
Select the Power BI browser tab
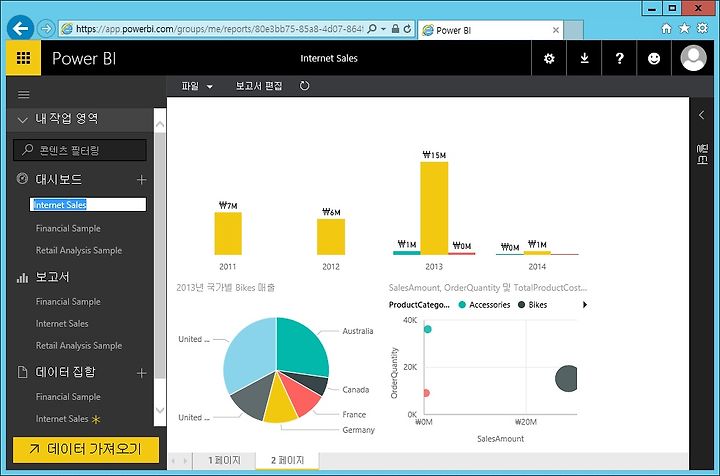(490, 30)
